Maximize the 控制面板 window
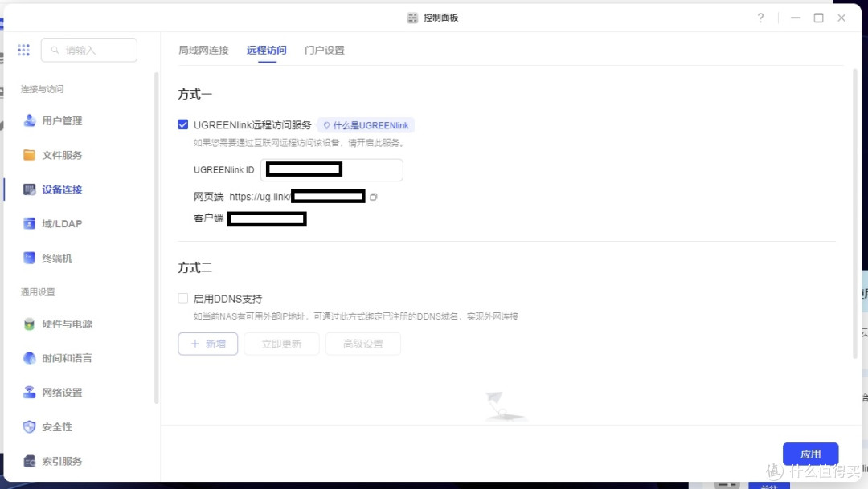 click(x=819, y=18)
